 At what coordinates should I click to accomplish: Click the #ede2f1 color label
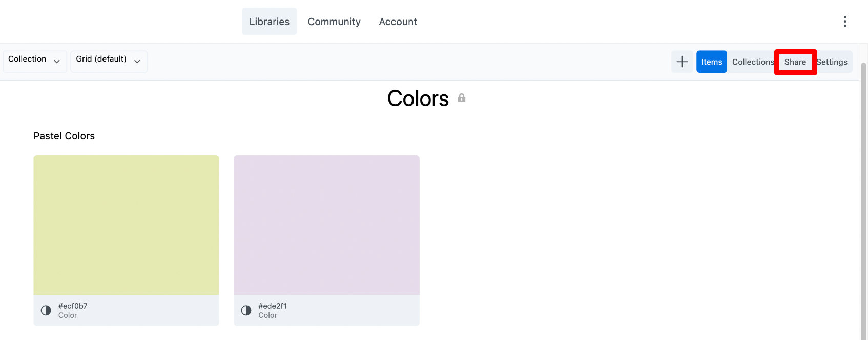(273, 306)
